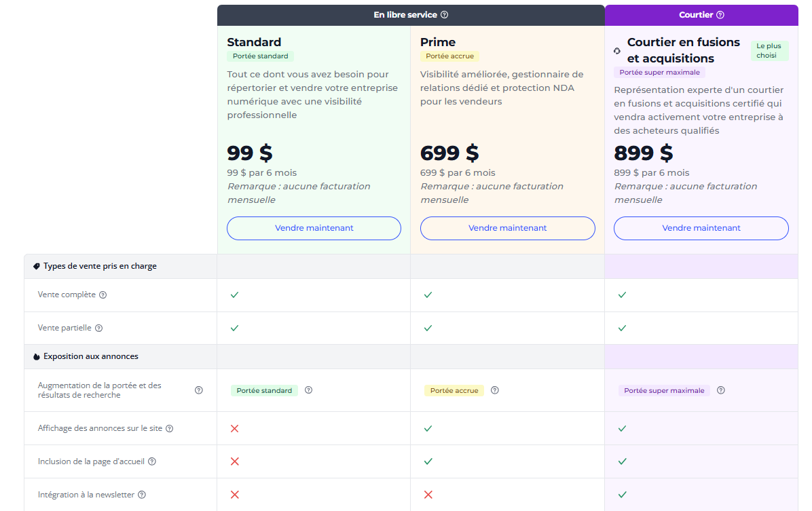
Task: Click the question mark beside Vente complète
Action: click(x=102, y=295)
